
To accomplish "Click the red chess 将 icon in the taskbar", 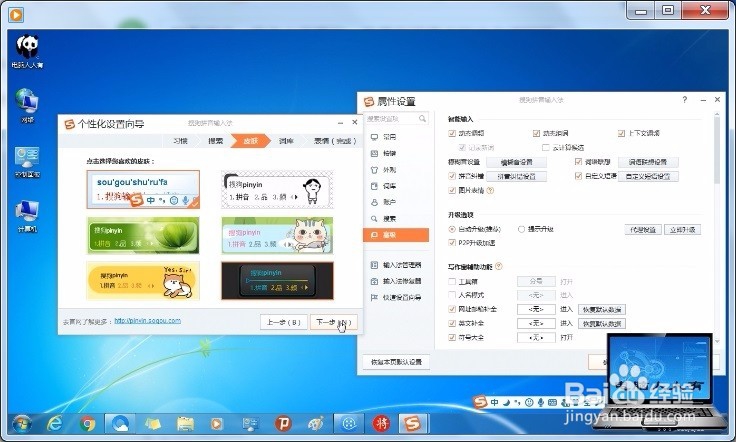I will pos(381,424).
